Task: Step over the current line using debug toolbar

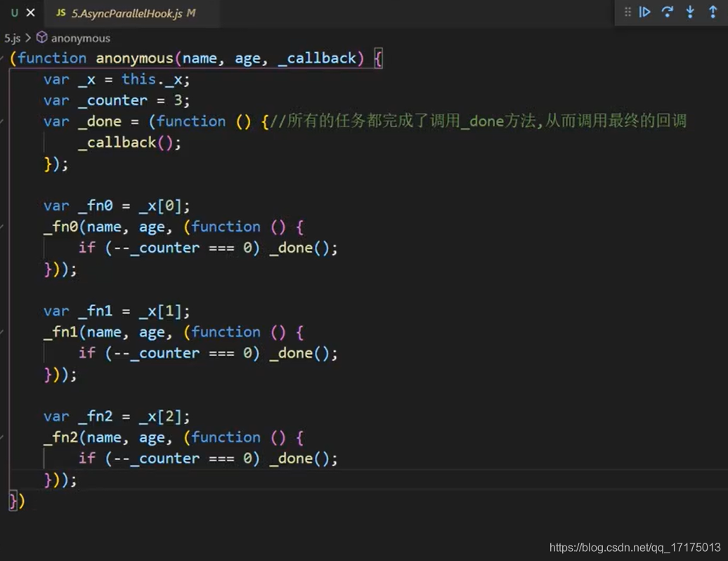Action: [x=667, y=12]
